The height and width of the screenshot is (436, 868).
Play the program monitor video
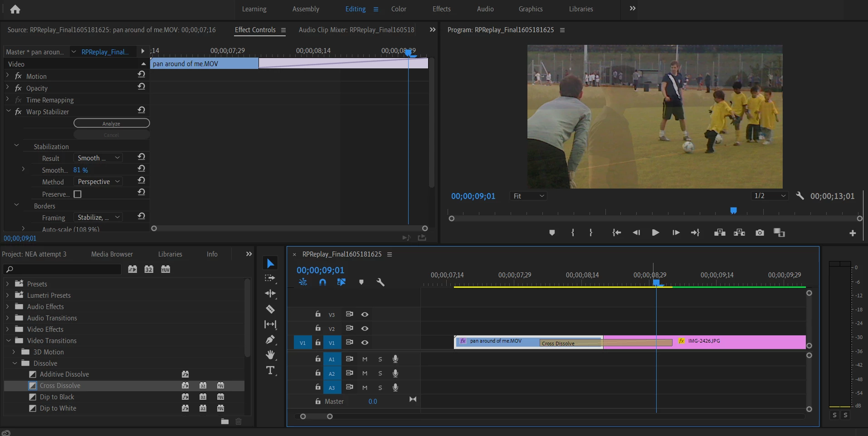pyautogui.click(x=655, y=233)
